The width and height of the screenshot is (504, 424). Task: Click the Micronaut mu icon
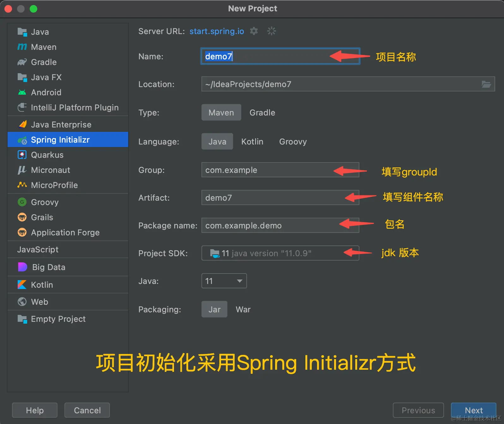22,170
